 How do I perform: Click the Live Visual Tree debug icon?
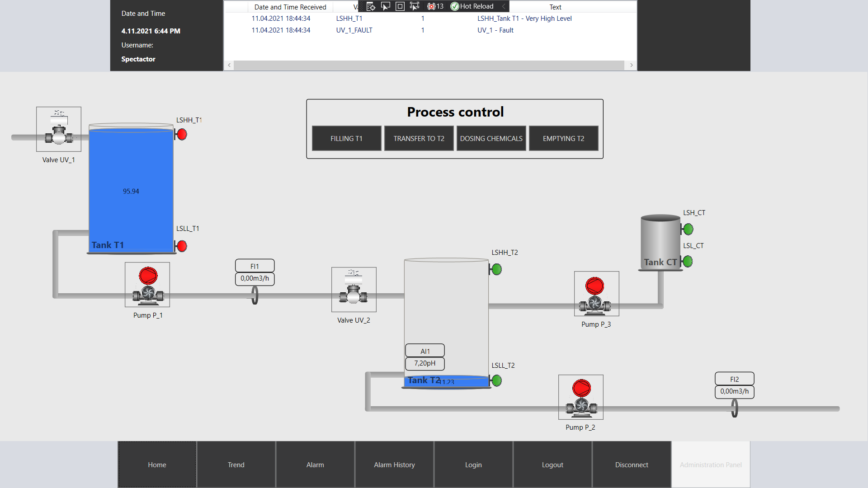point(371,6)
